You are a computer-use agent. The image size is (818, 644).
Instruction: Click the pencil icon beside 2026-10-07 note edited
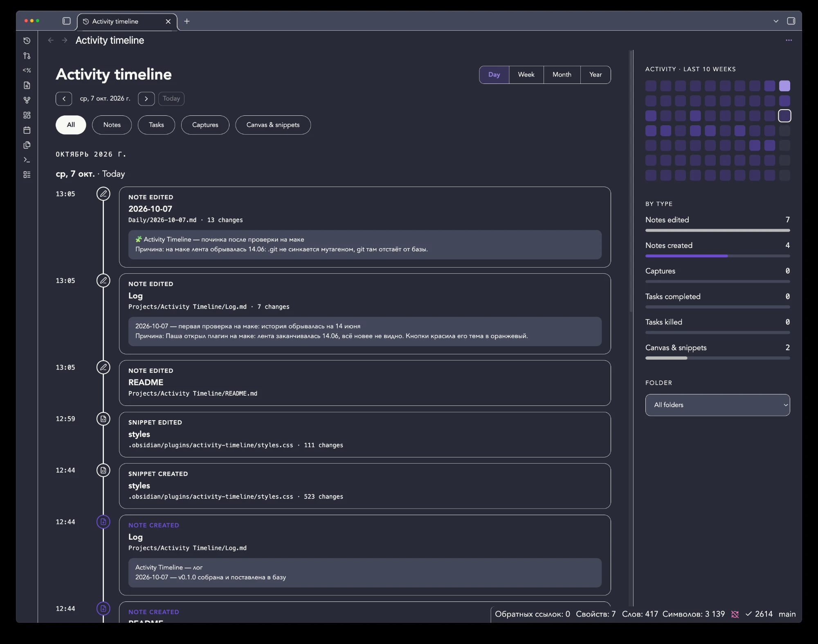pyautogui.click(x=103, y=194)
